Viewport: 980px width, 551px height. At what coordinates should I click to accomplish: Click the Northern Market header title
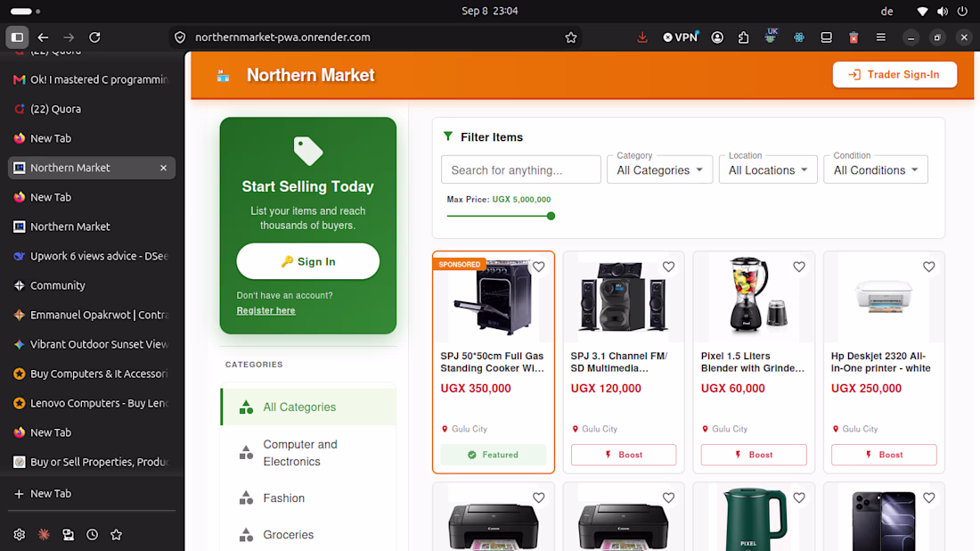311,75
